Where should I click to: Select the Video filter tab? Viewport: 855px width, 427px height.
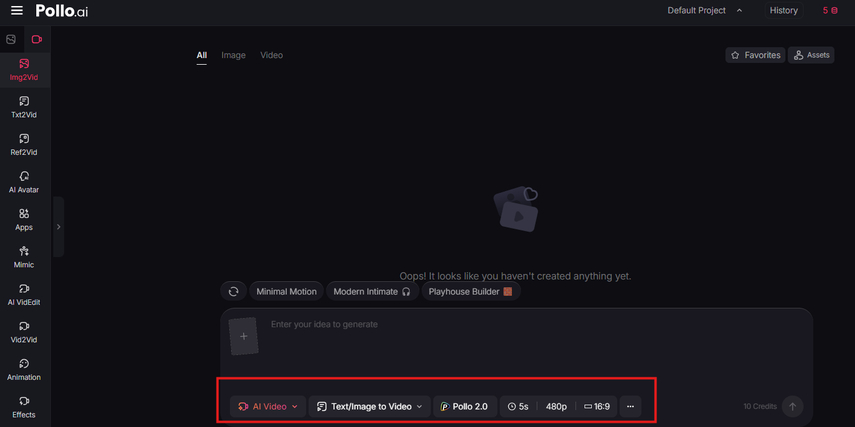tap(272, 55)
